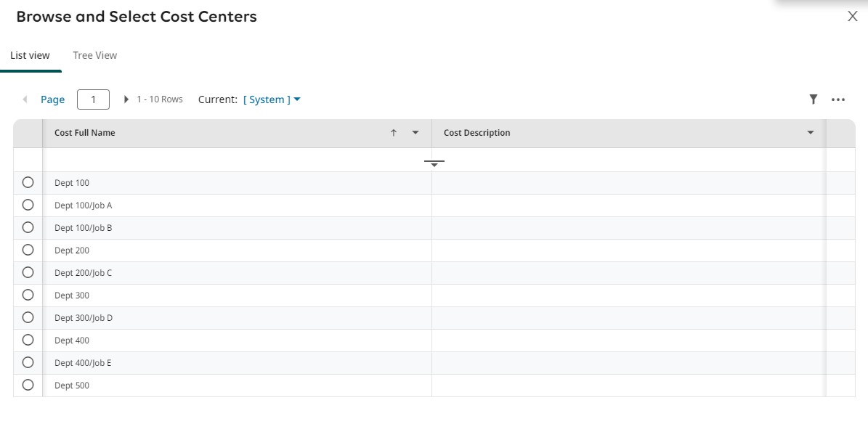Image resolution: width=868 pixels, height=424 pixels.
Task: Expand the Current [ System ] view dropdown
Action: 272,99
